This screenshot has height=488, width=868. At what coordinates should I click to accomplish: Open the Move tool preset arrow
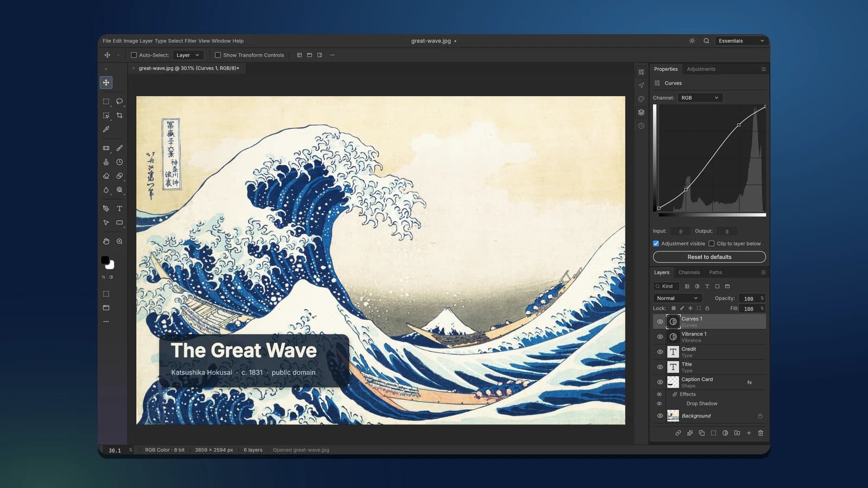click(x=118, y=55)
